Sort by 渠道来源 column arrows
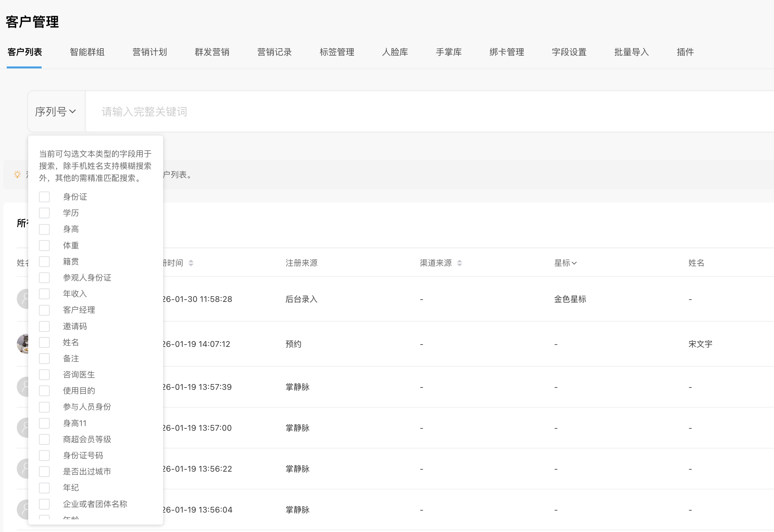 coord(459,263)
